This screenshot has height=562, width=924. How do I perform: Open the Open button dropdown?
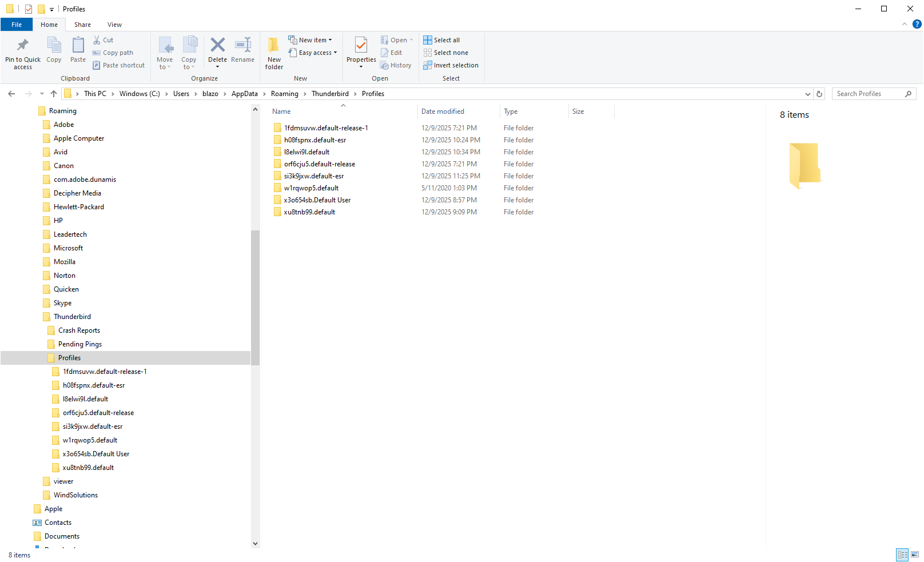click(x=411, y=40)
